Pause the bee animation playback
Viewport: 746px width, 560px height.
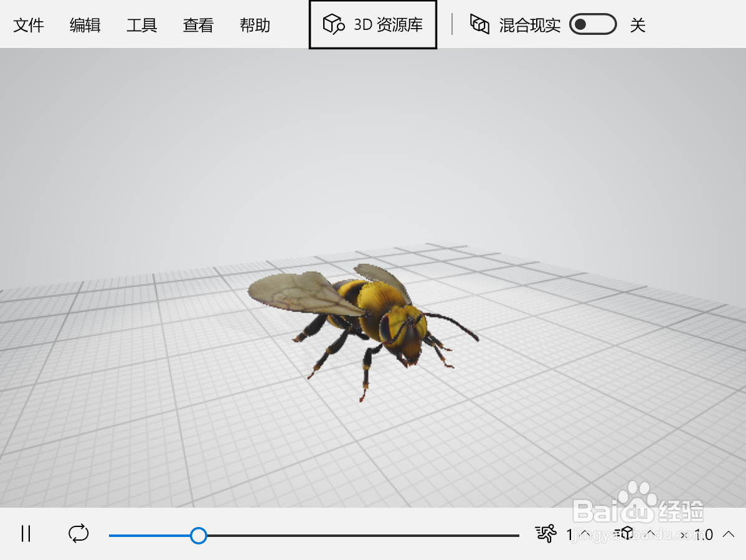pyautogui.click(x=26, y=534)
